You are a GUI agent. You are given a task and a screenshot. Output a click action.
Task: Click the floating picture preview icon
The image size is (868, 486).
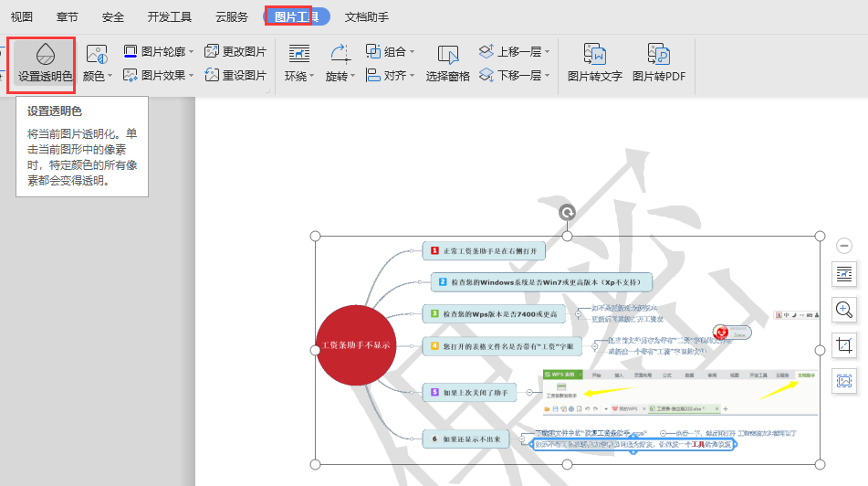(x=843, y=381)
